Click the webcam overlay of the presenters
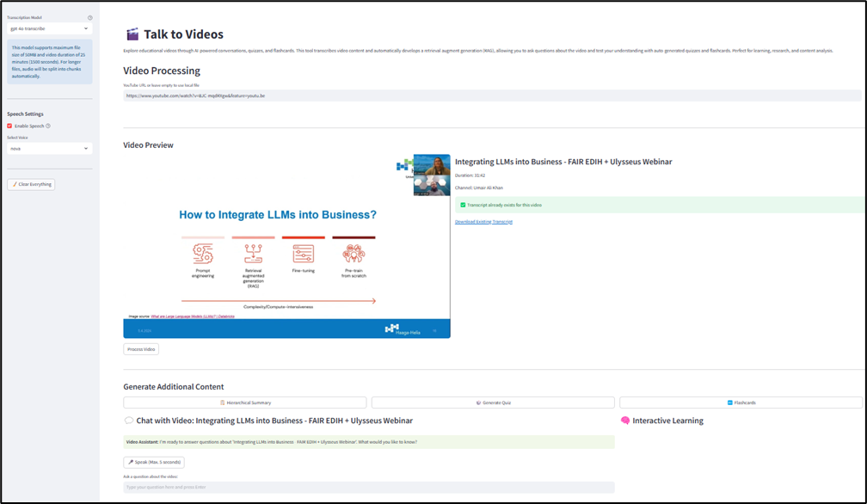 pos(432,175)
